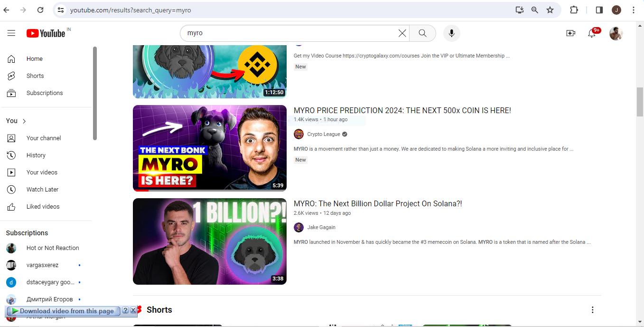
Task: Open help on download video bar
Action: tap(125, 311)
